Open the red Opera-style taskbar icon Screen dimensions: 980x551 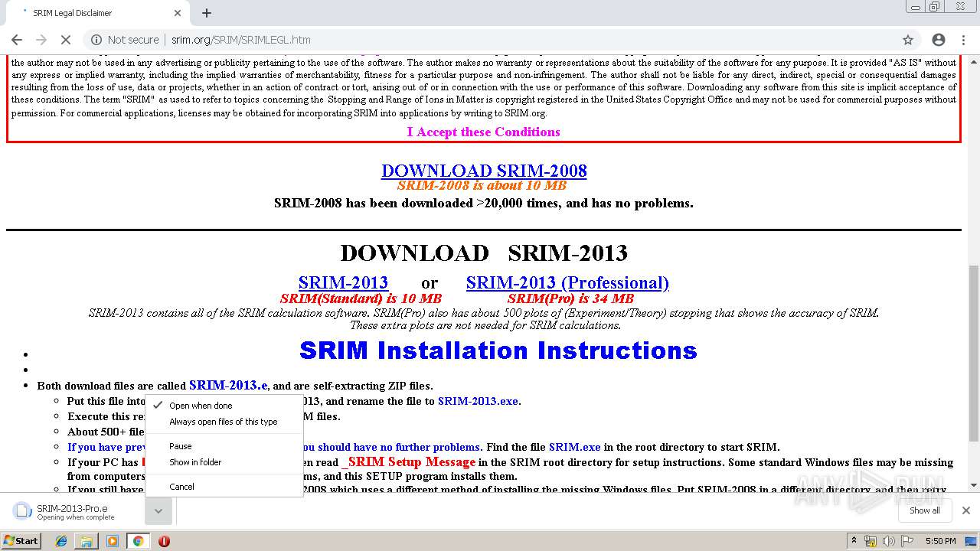tap(164, 541)
